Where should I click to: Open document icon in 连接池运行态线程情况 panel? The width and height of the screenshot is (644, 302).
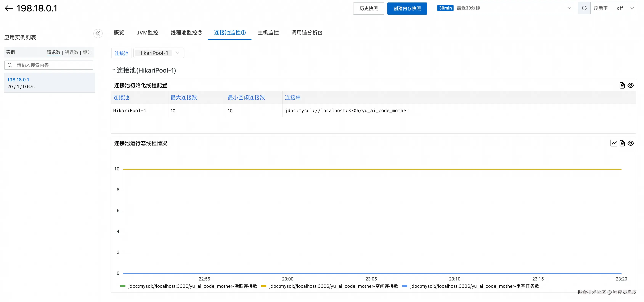coord(622,143)
